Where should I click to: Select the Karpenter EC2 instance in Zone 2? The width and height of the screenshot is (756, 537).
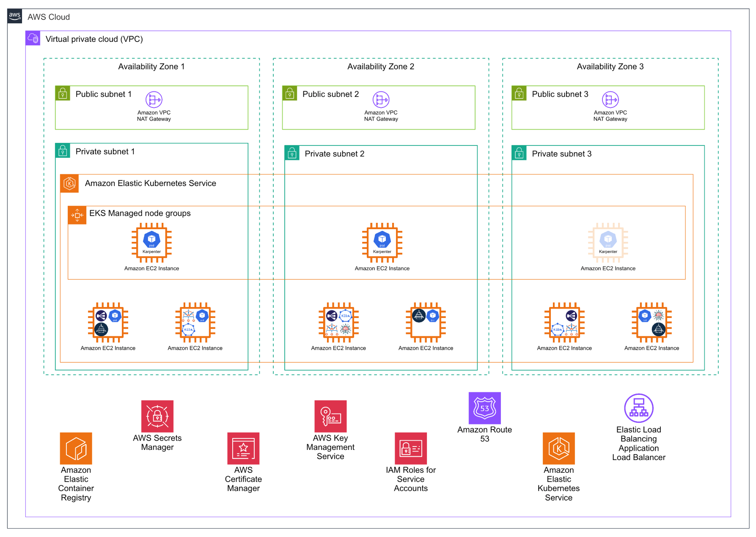point(382,243)
